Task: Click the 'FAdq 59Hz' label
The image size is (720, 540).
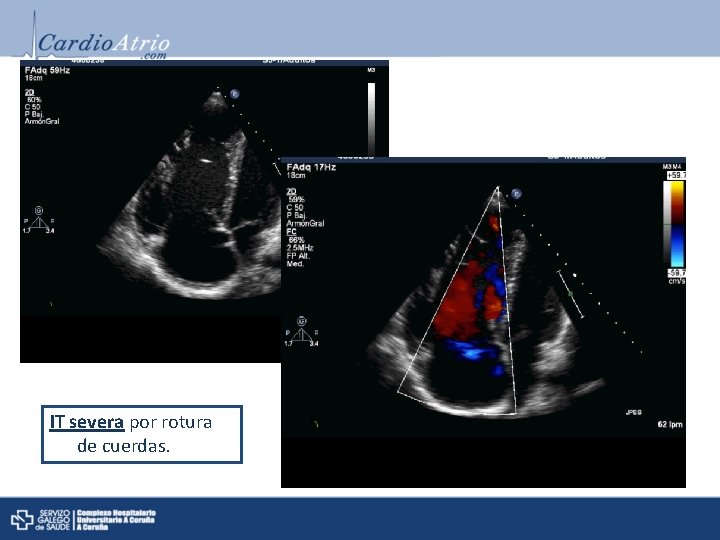Action: (x=47, y=70)
